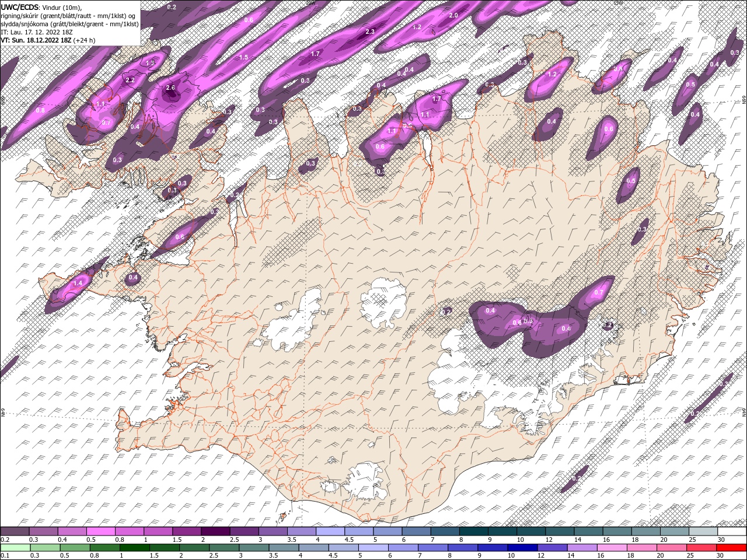Click the UWC/ECDS title text
The height and width of the screenshot is (560, 747).
(20, 6)
